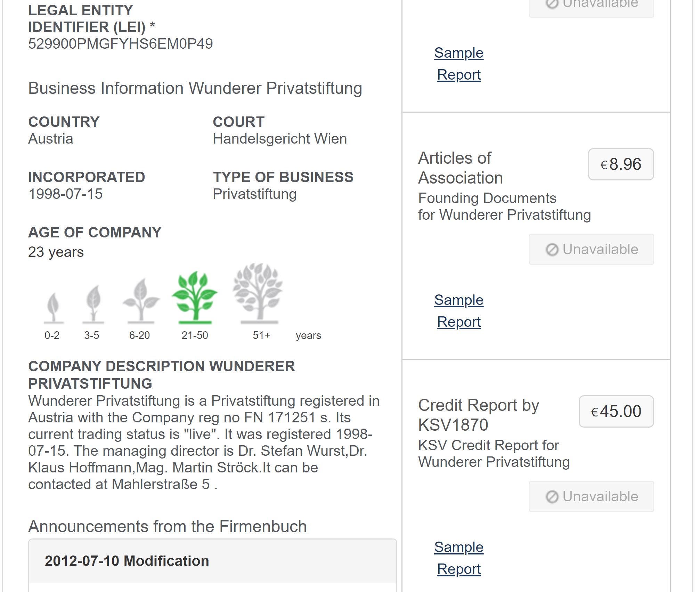Click the €8.96 price button

[621, 164]
